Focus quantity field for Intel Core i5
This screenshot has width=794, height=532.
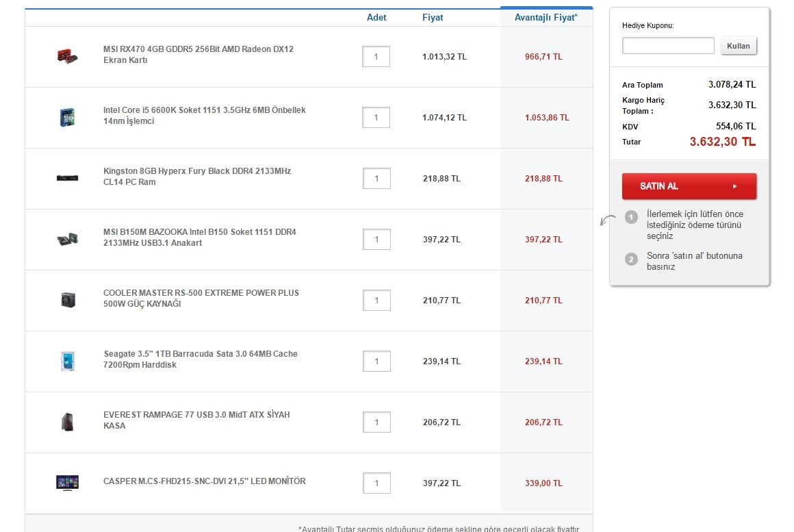coord(376,118)
